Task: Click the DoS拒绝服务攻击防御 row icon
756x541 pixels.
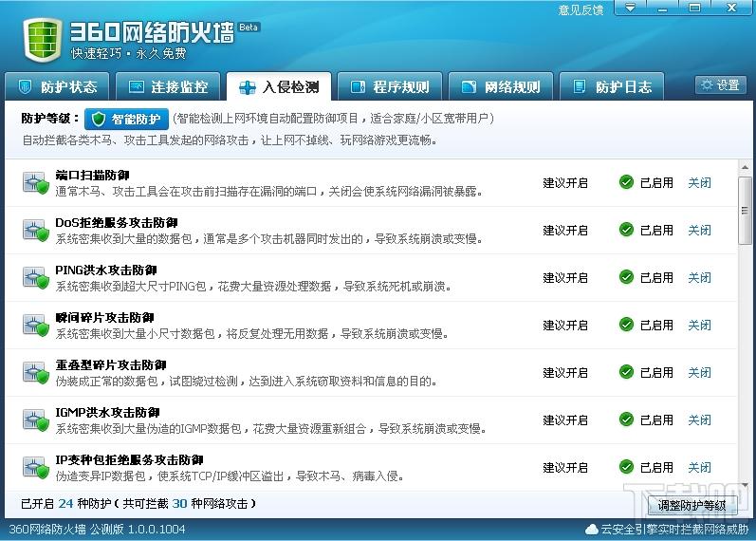Action: tap(36, 230)
